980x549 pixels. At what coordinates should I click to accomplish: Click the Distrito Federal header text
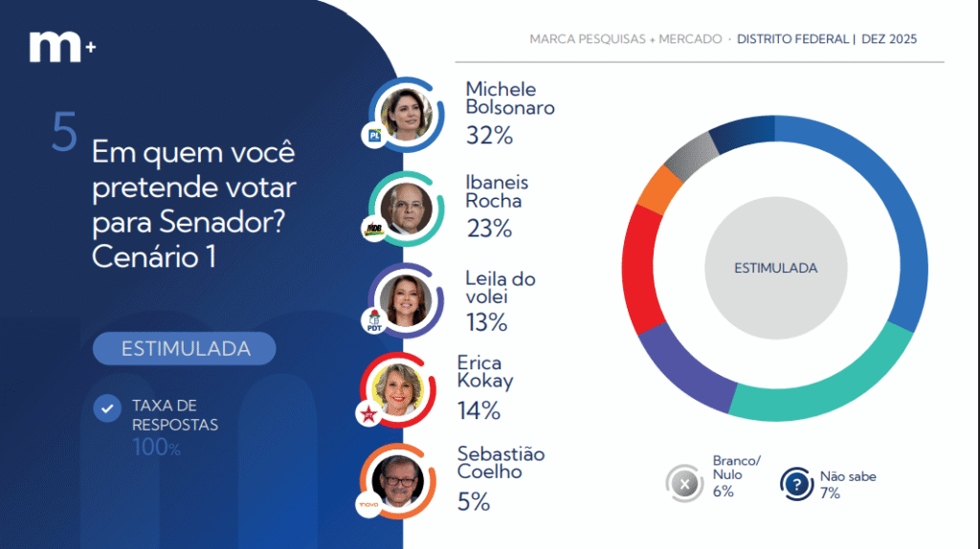(793, 39)
